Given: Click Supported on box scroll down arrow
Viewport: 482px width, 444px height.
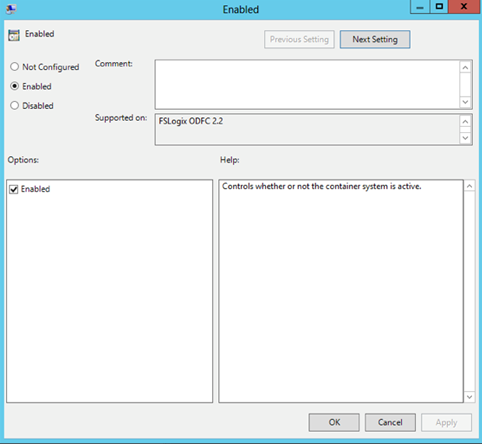Looking at the screenshot, I should coord(466,138).
